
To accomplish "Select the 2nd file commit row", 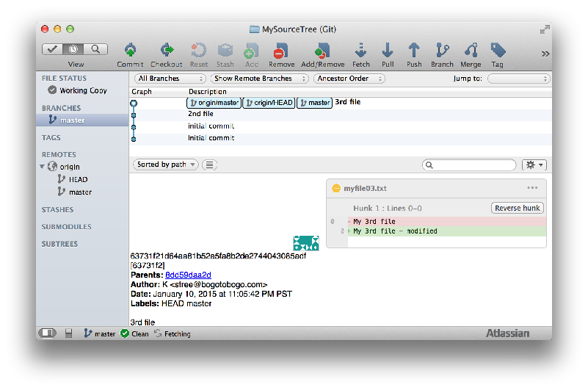I will 341,114.
